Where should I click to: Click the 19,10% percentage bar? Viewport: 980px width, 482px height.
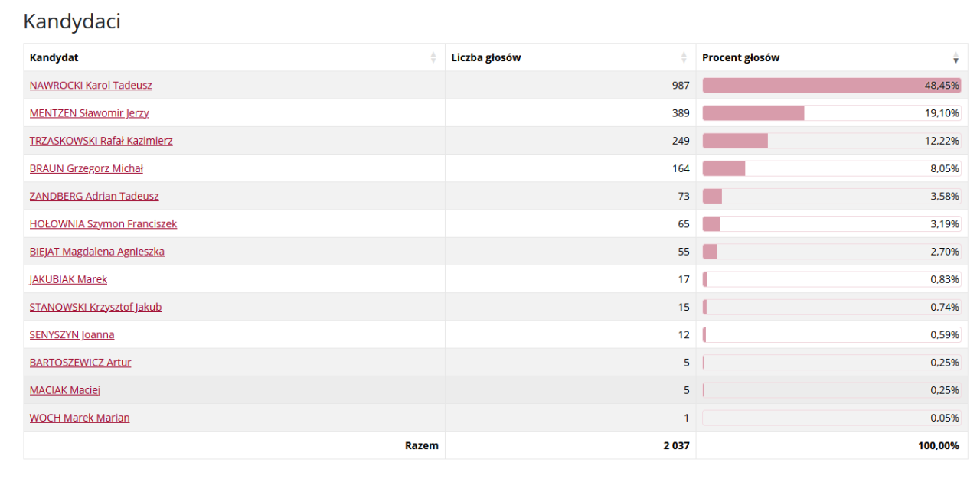(x=831, y=112)
